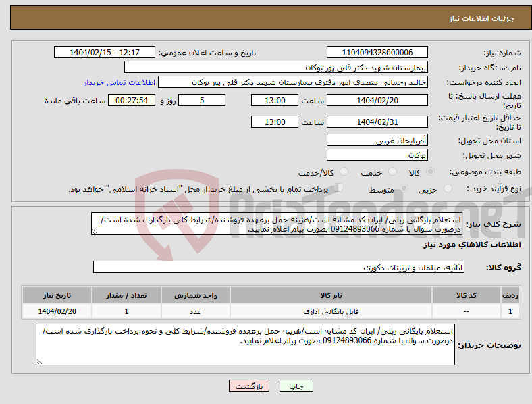Click the بازگشت (back) button
This screenshot has height=404, width=532.
[x=249, y=386]
